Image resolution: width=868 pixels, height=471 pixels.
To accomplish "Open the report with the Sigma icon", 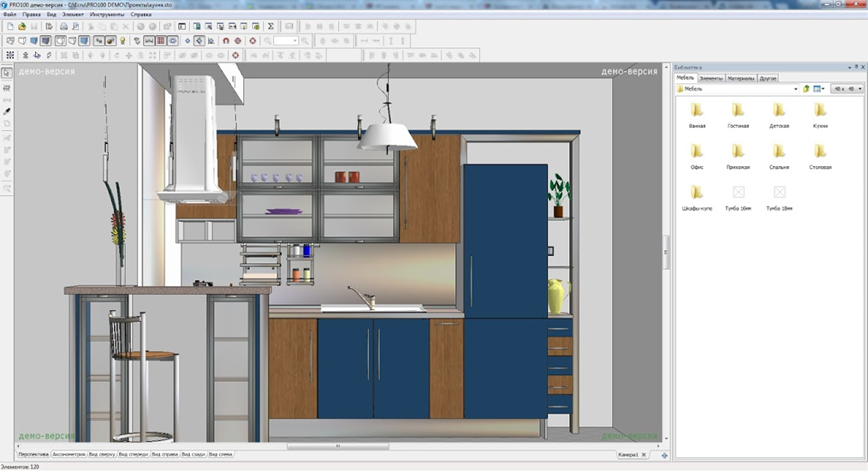I will [x=271, y=26].
